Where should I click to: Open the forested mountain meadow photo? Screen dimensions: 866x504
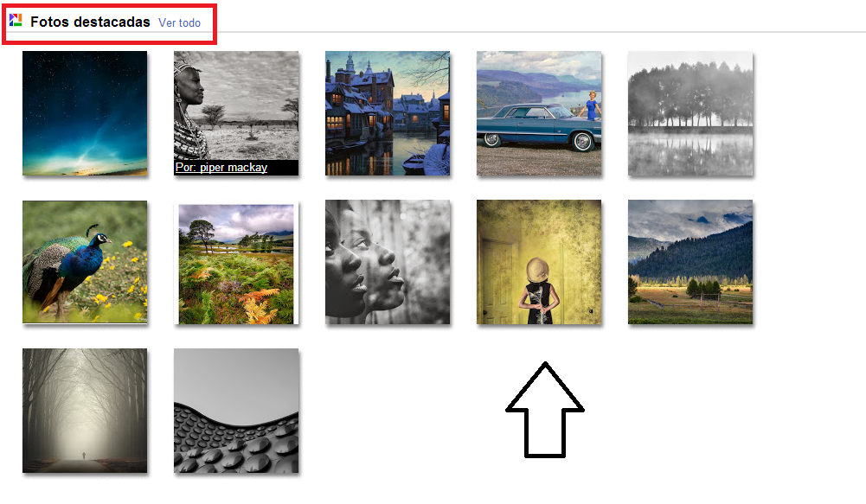[690, 262]
